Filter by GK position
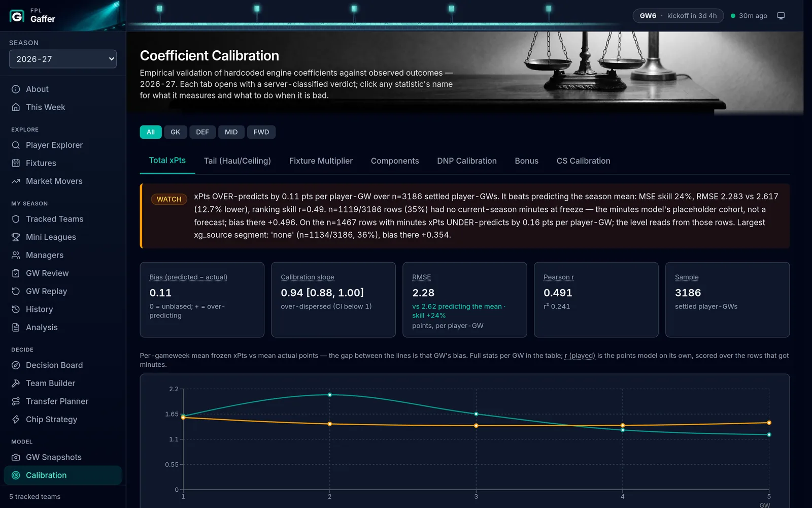 click(x=176, y=132)
